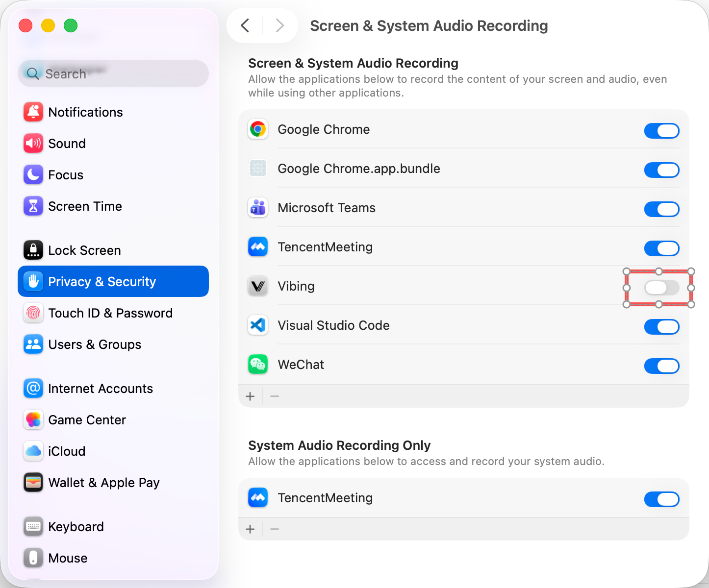Click the Vibing app icon

(x=257, y=286)
